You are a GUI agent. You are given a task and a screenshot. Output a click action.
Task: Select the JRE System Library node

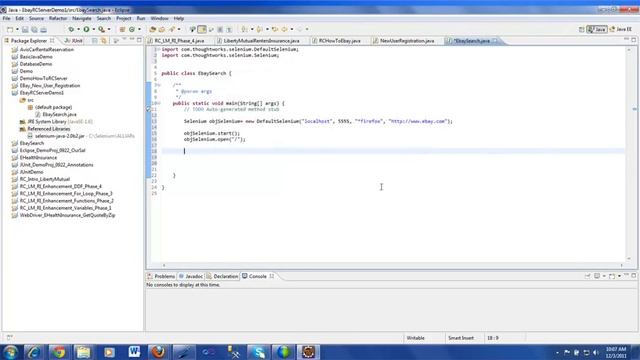coord(56,122)
